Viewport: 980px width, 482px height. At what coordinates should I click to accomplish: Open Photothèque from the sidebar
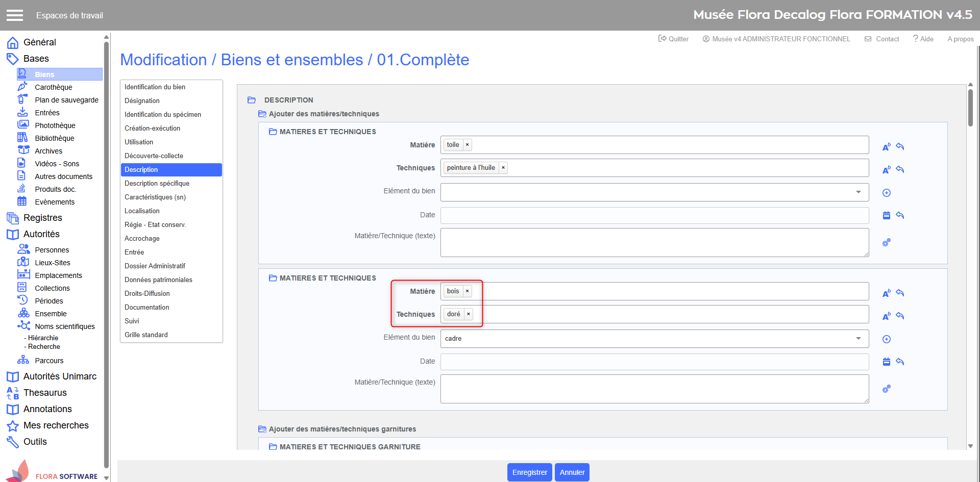point(55,125)
